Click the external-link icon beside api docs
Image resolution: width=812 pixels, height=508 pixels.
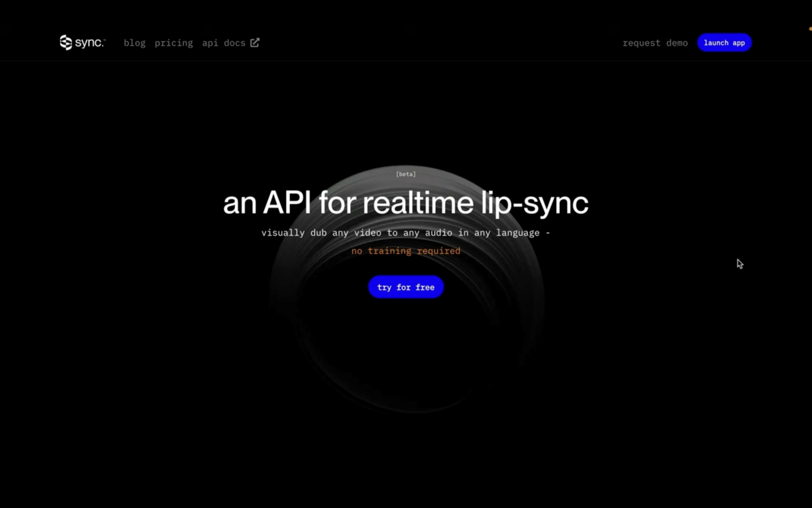pyautogui.click(x=255, y=42)
